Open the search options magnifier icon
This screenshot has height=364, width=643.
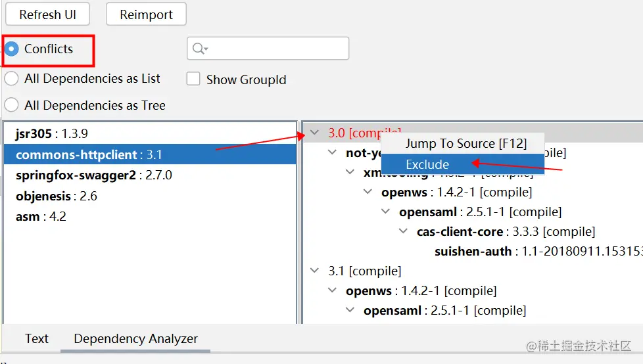pyautogui.click(x=200, y=49)
